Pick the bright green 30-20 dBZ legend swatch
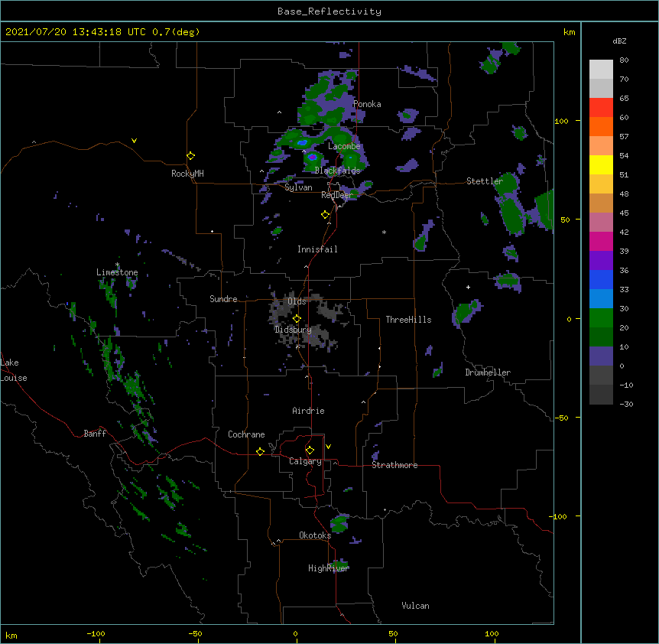This screenshot has height=644, width=659. (x=601, y=318)
